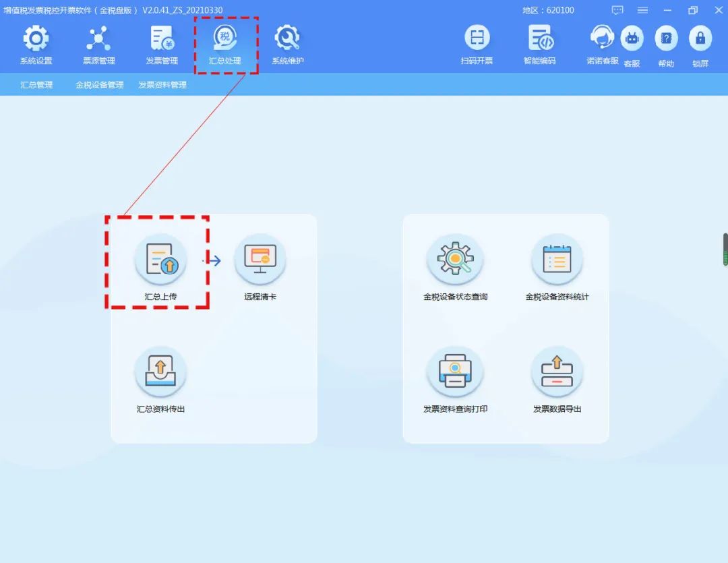Click 远程清卡 icon
The height and width of the screenshot is (563, 728).
point(260,259)
